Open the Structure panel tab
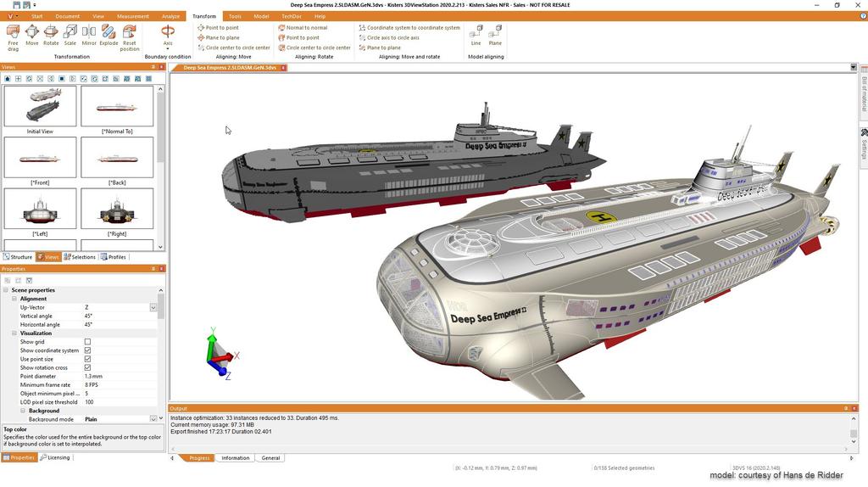Screen dimensions: 868x487 coord(18,256)
